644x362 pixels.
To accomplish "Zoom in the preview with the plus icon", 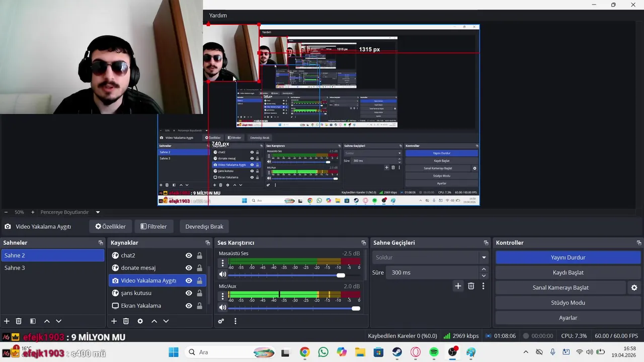I will (x=33, y=212).
